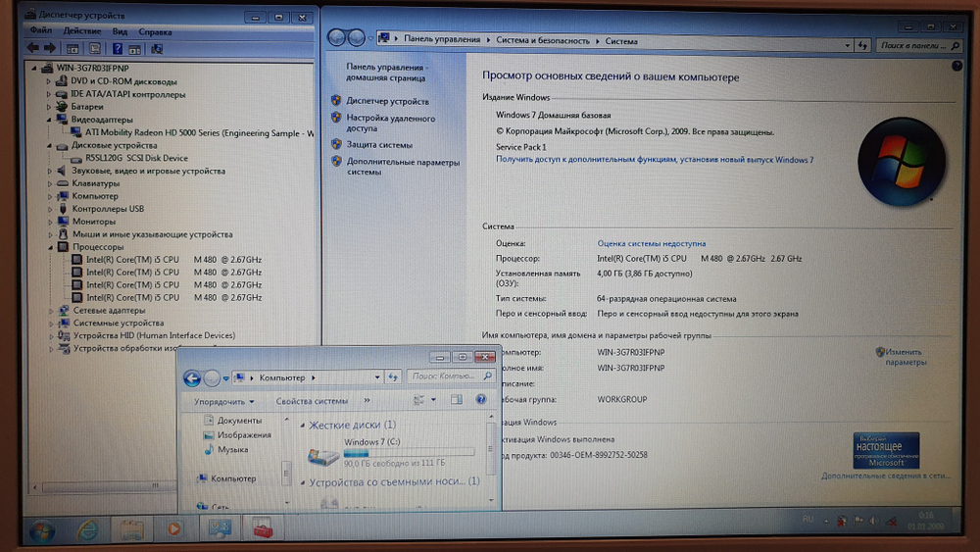Open the Действие menu in Device Manager
The height and width of the screenshot is (552, 980).
click(82, 31)
